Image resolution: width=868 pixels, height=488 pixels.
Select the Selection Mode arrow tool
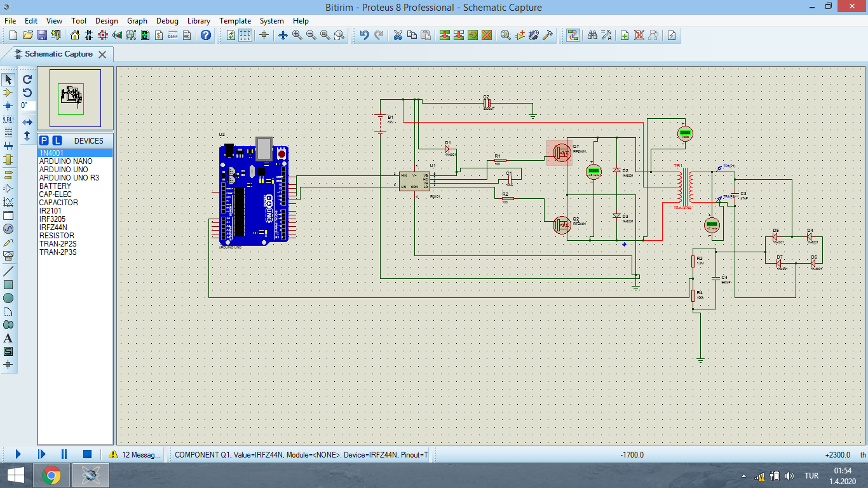pos(8,79)
